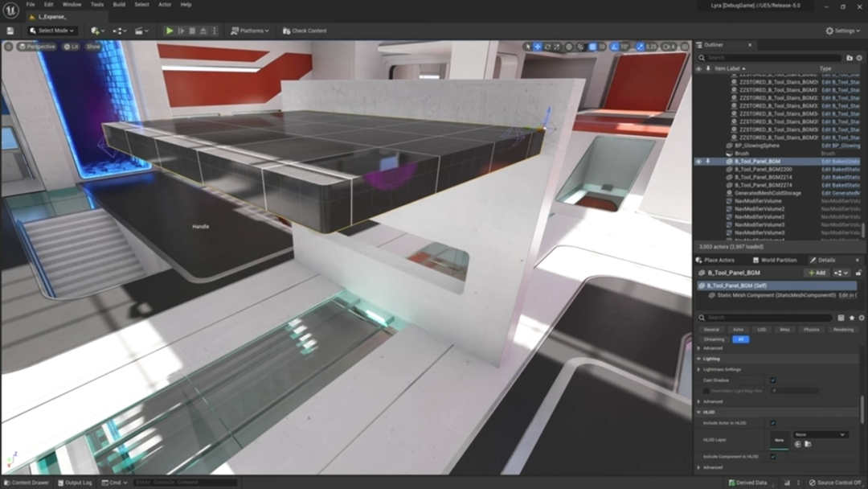Screen dimensions: 868x489
Task: Select the translate gizmo tool in viewport
Action: point(538,47)
